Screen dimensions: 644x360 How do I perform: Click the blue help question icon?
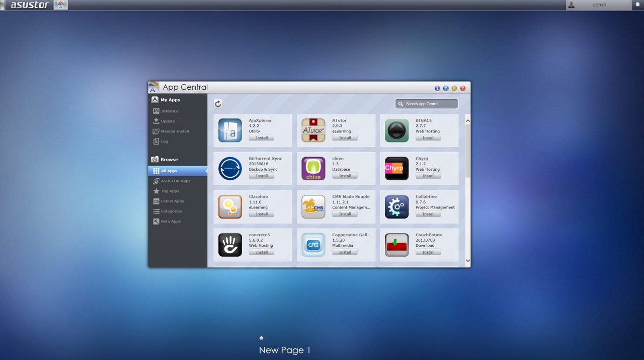point(446,88)
